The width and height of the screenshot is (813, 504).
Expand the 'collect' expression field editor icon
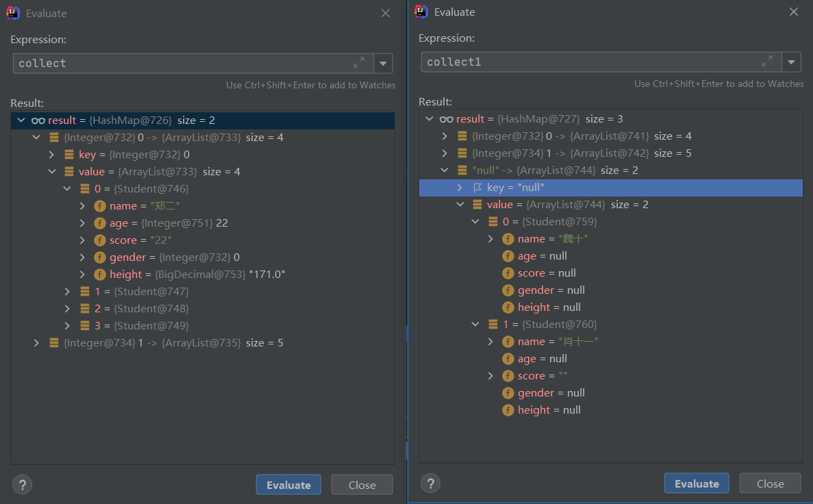point(359,63)
